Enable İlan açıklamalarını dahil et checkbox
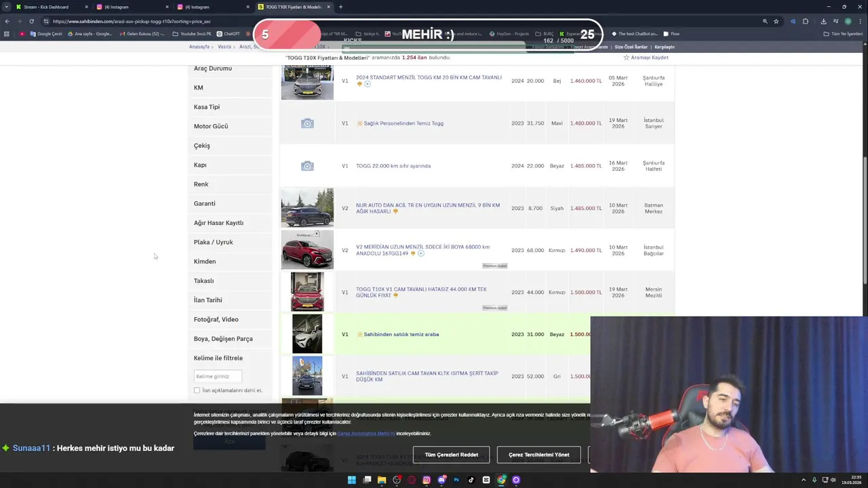This screenshot has width=868, height=488. 197,390
